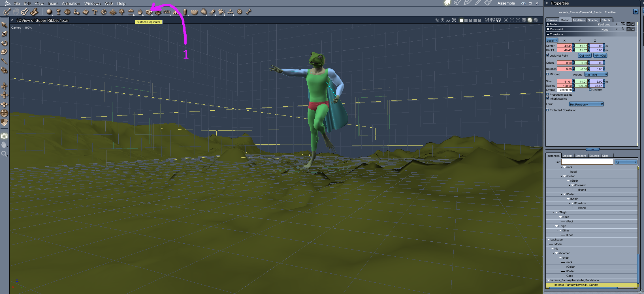The height and width of the screenshot is (294, 644).
Task: Open the Objects tab
Action: [567, 156]
